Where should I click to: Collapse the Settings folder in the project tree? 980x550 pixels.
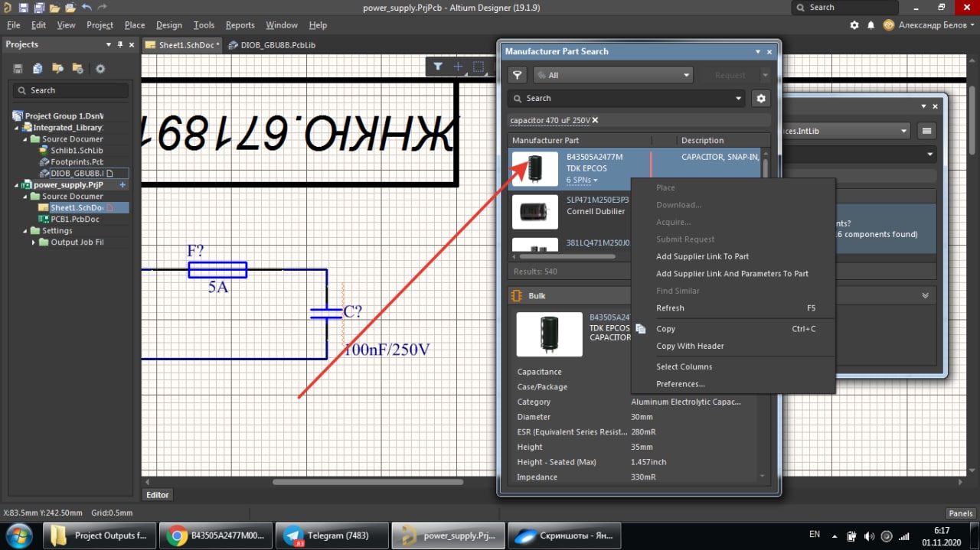click(x=24, y=230)
